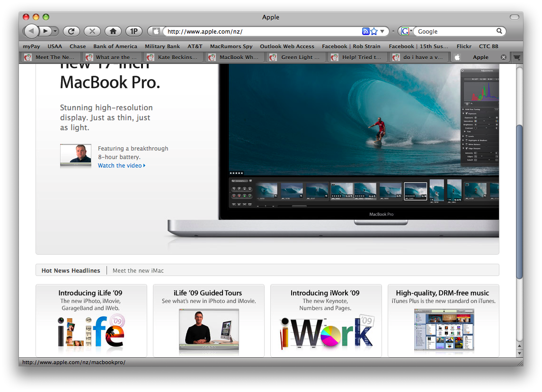Click the toolbar toggle pill in title bar
Screen dimensions: 542x392
pyautogui.click(x=515, y=17)
